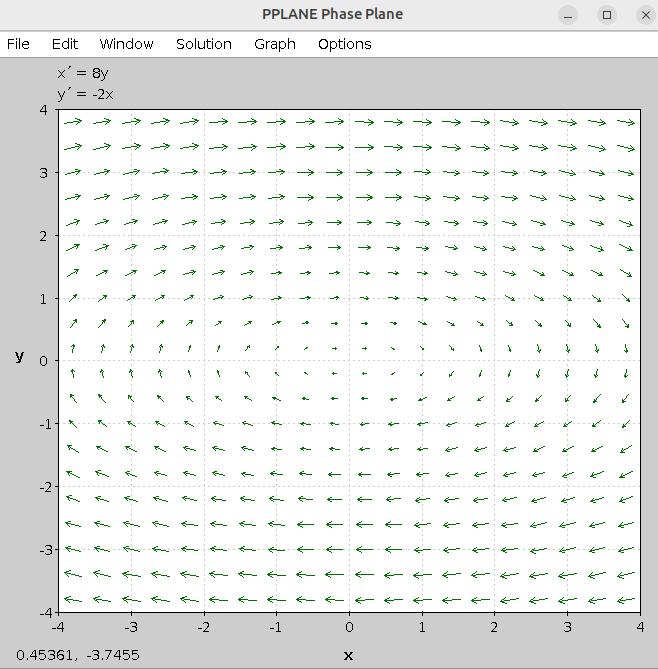Start a solution at grid point (-2, -2)
This screenshot has height=669, width=658.
204,486
